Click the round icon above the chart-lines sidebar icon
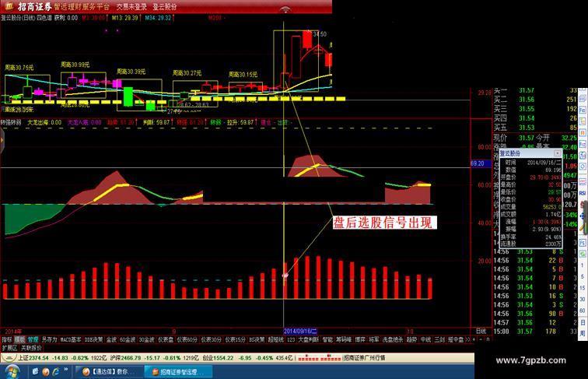 point(583,166)
